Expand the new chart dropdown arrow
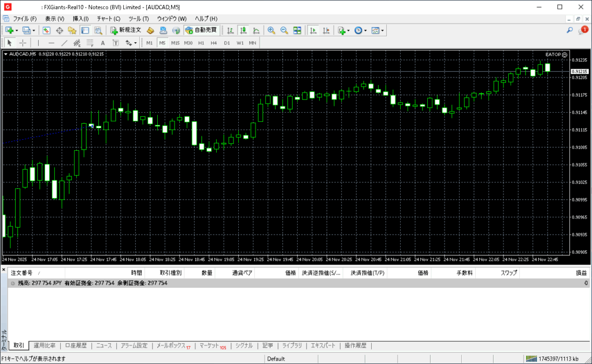This screenshot has height=364, width=592. tap(17, 30)
